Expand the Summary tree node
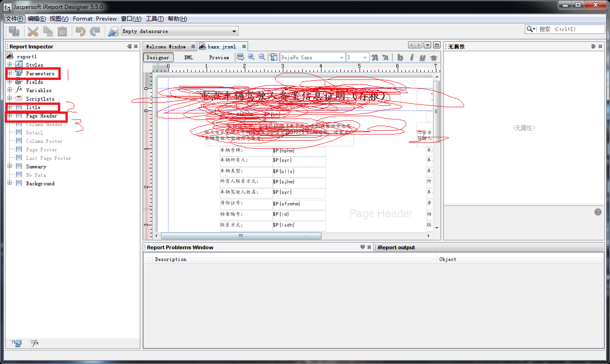Image resolution: width=610 pixels, height=364 pixels. click(10, 166)
